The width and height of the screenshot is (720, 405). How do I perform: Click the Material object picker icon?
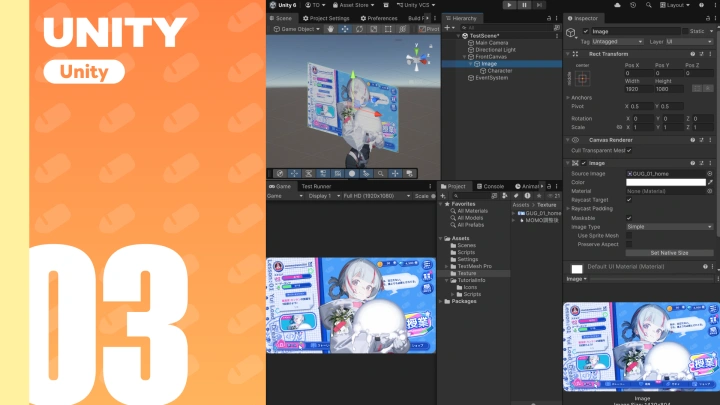710,191
